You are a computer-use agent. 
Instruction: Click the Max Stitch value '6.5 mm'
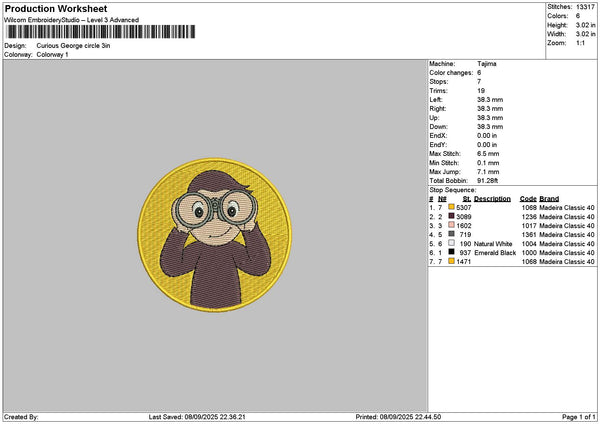488,154
